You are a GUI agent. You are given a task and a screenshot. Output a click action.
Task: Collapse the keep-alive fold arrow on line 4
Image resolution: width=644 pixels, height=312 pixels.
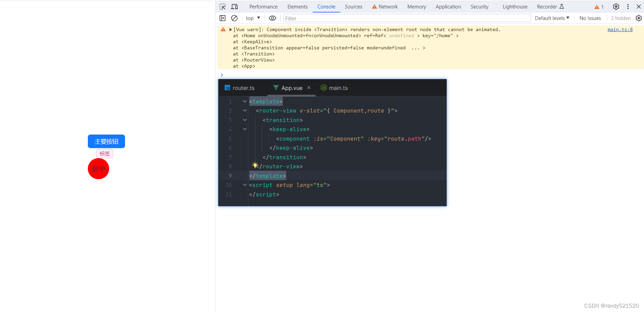(x=245, y=129)
